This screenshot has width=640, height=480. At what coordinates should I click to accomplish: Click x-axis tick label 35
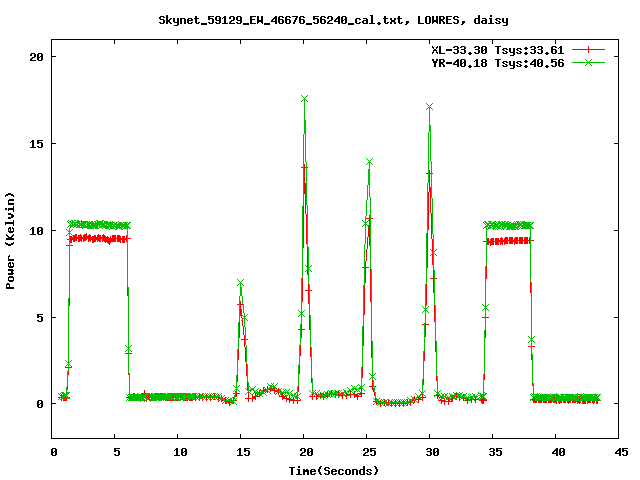496,452
